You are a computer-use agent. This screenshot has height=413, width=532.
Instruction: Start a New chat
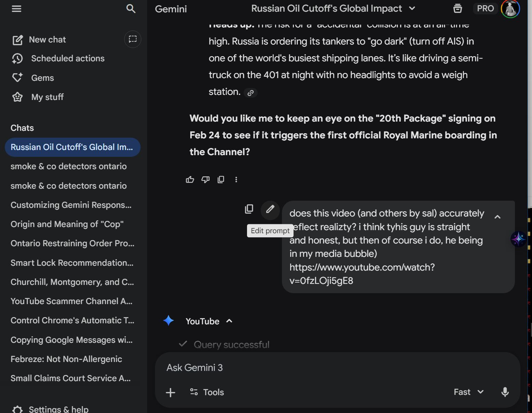47,40
